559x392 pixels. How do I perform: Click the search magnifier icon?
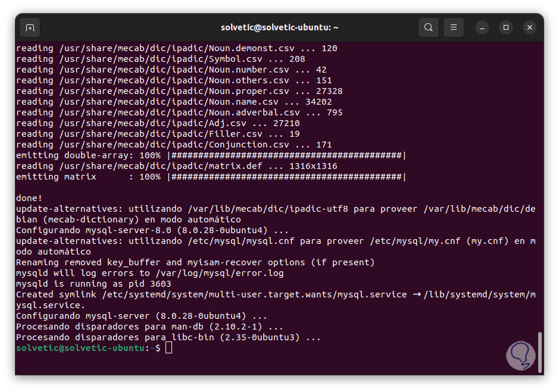429,27
